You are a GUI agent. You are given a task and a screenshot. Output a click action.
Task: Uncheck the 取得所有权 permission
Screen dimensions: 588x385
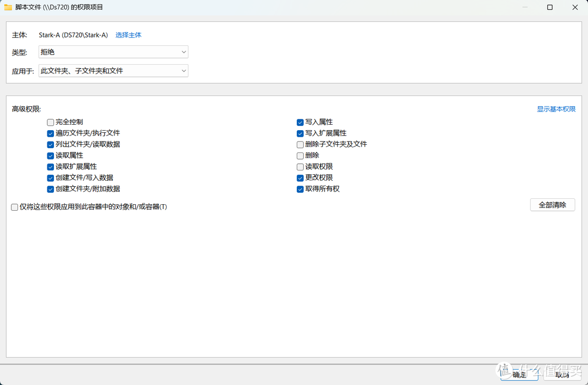click(300, 190)
